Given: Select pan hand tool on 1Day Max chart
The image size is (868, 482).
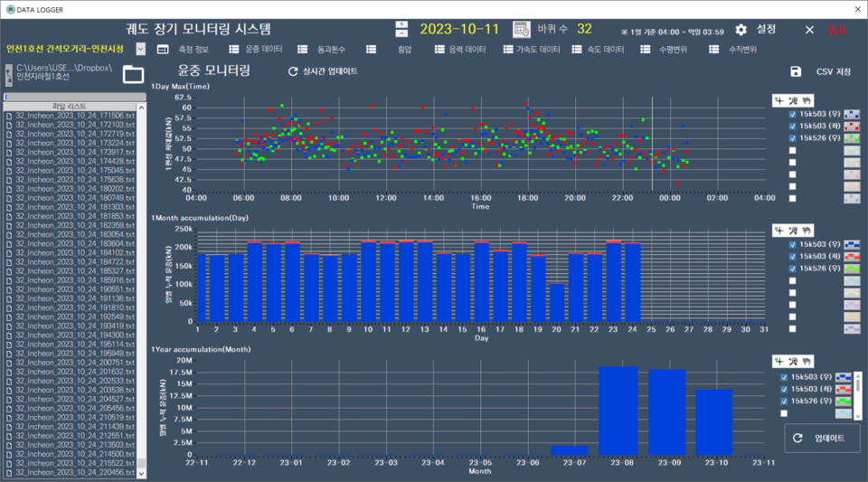Looking at the screenshot, I should coord(807,100).
